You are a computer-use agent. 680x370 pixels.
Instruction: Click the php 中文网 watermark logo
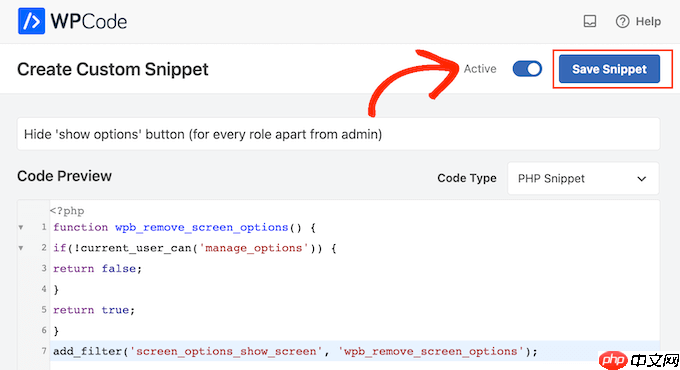point(639,360)
